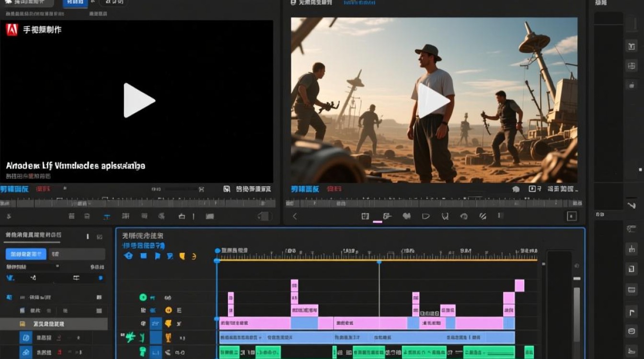Click the blue square icon in timeline toolbar
The height and width of the screenshot is (359, 644).
tap(143, 256)
